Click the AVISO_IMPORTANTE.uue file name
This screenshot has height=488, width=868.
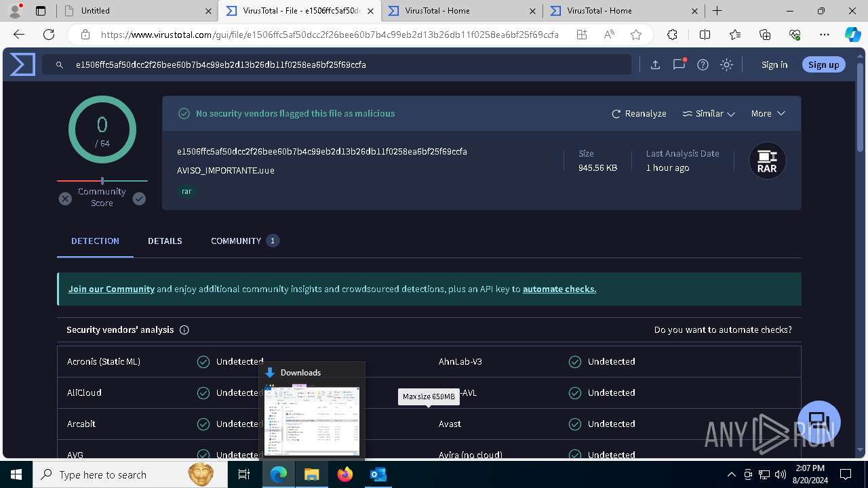[x=226, y=171]
